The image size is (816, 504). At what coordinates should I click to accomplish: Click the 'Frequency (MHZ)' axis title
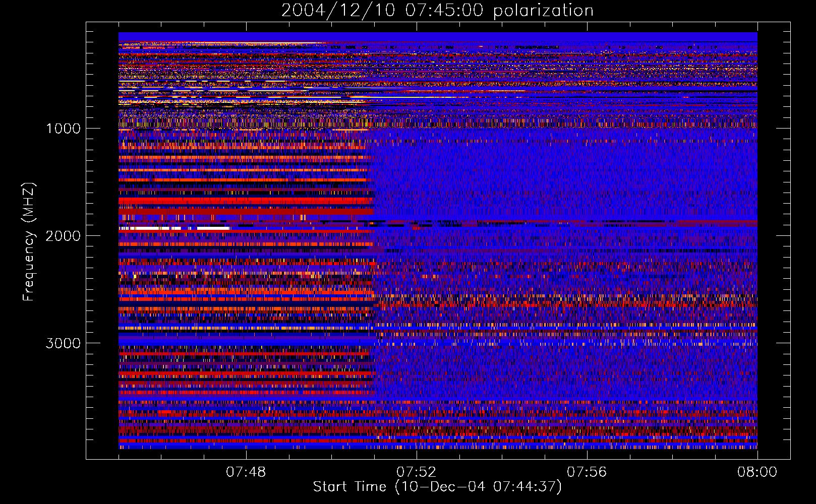pyautogui.click(x=29, y=242)
